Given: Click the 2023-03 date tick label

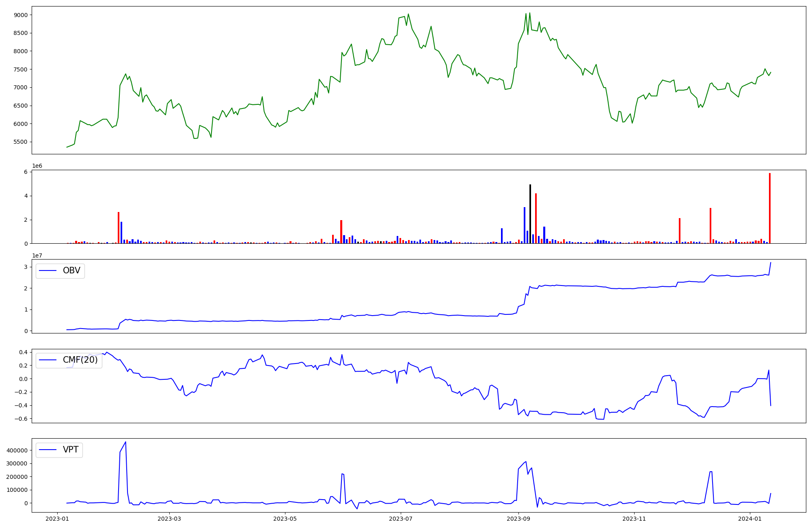Looking at the screenshot, I should 169,519.
